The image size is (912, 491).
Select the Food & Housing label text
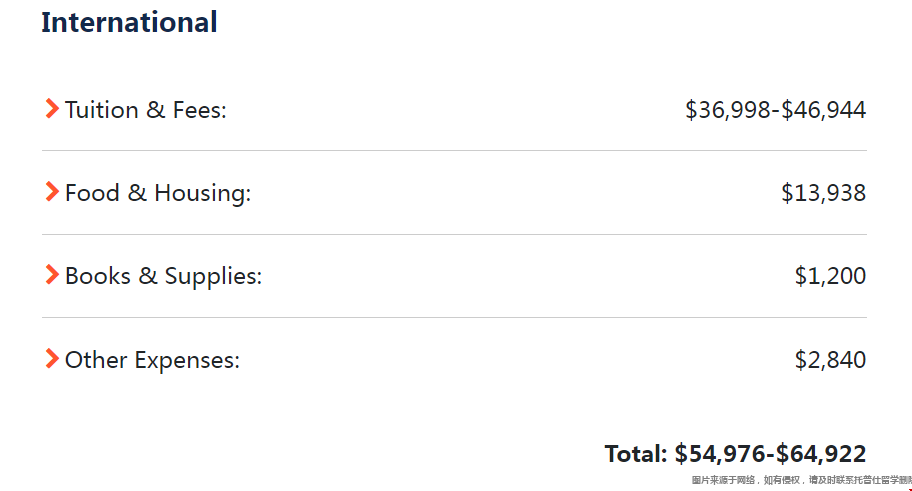(158, 193)
